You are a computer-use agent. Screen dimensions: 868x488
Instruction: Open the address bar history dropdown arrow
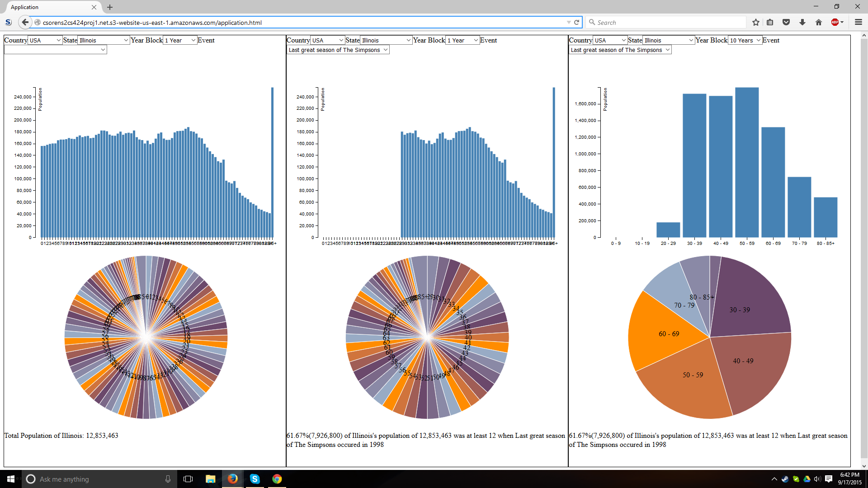click(568, 22)
